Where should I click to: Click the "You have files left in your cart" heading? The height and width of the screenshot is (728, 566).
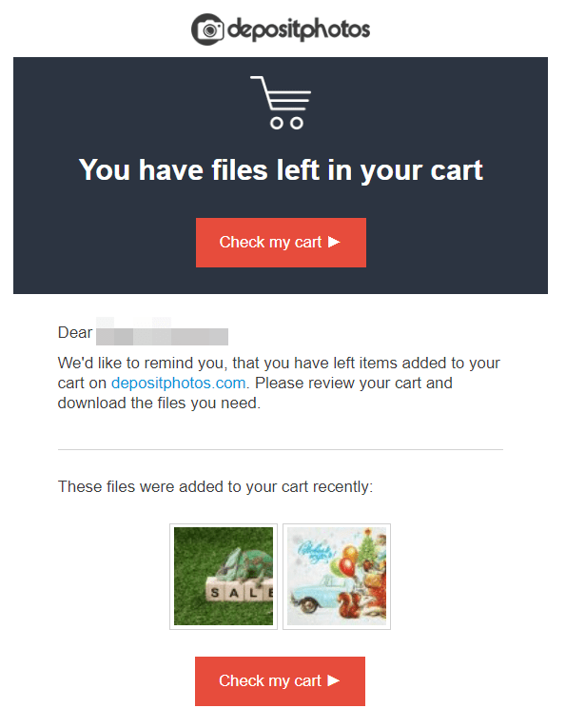281,170
